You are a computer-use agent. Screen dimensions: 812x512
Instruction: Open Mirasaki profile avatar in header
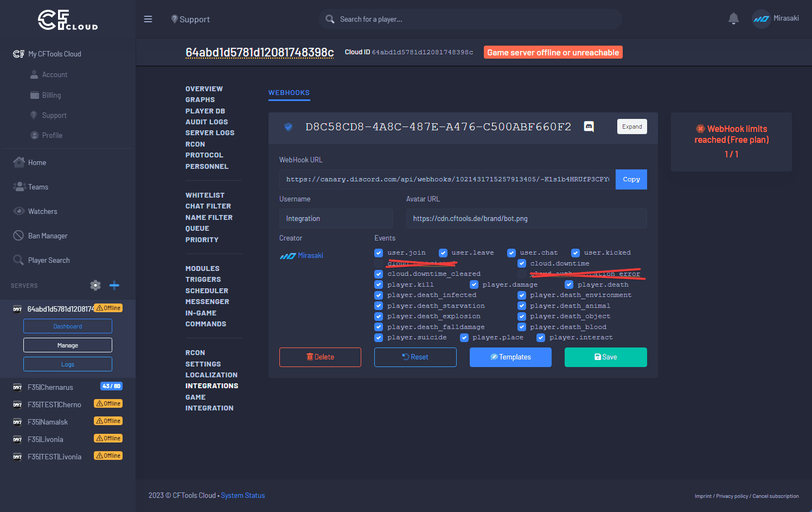[761, 19]
